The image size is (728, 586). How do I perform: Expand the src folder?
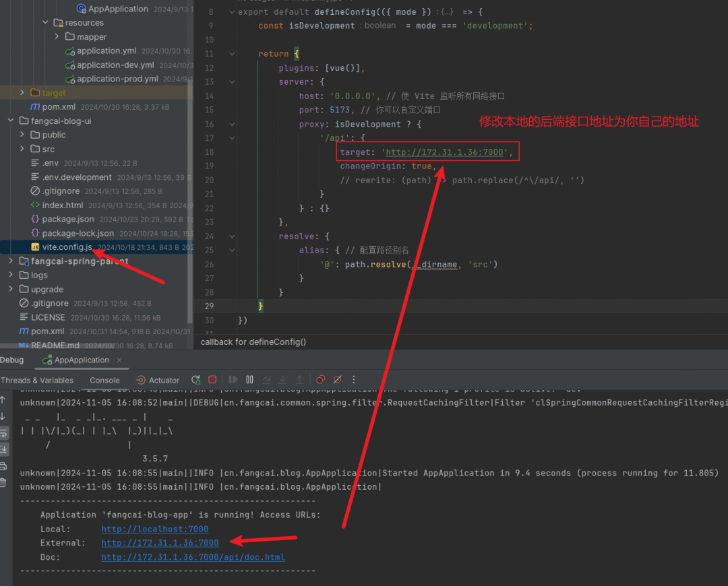(x=22, y=148)
